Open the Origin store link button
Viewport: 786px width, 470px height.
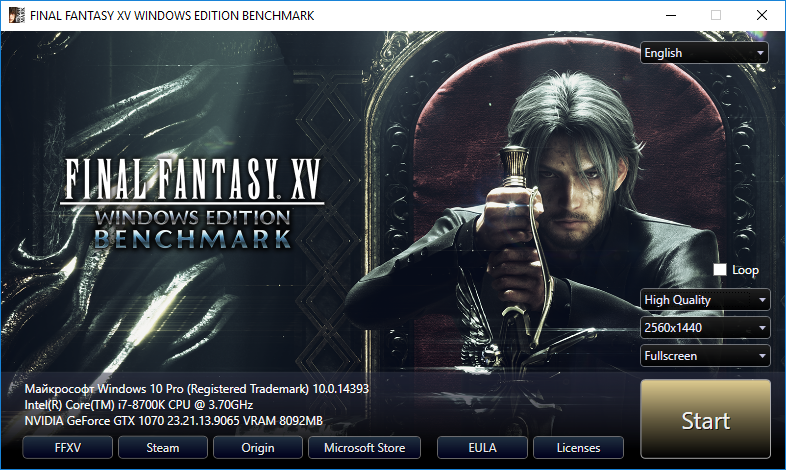[258, 447]
